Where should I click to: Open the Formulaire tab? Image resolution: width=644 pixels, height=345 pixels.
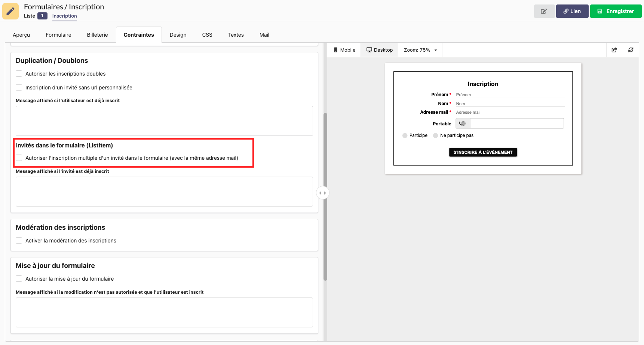(58, 35)
